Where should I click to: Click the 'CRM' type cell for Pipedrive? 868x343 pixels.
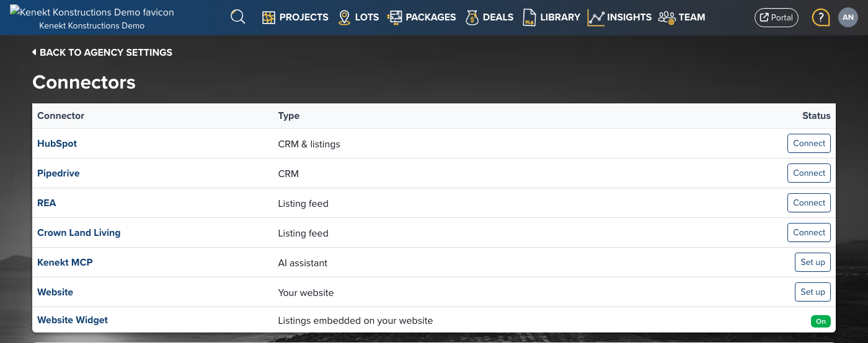[288, 174]
